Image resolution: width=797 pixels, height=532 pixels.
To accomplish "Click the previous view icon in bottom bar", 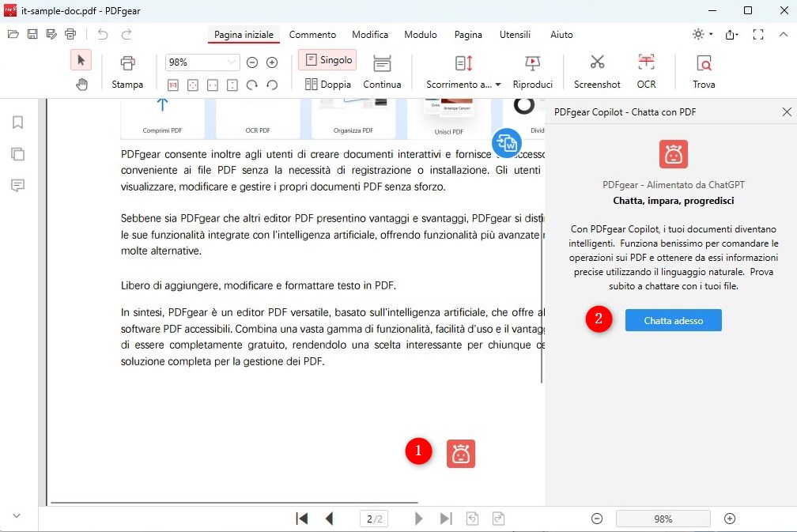I will point(472,519).
